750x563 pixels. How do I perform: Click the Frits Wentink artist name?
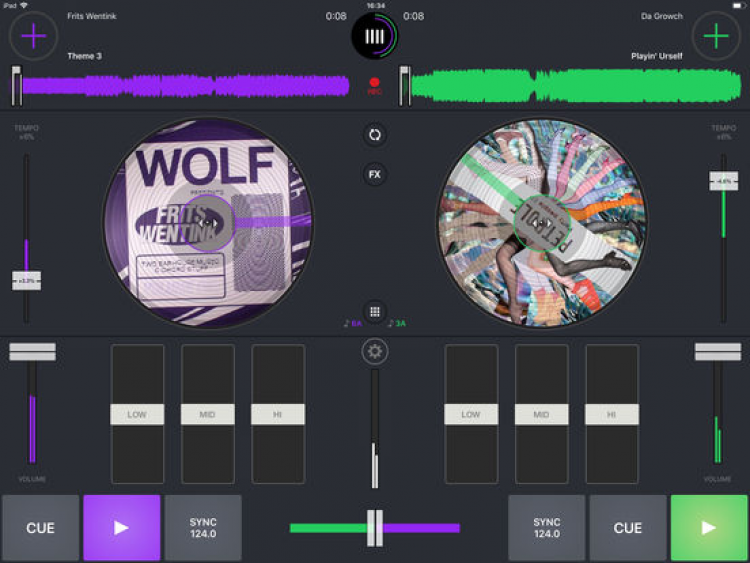(92, 16)
